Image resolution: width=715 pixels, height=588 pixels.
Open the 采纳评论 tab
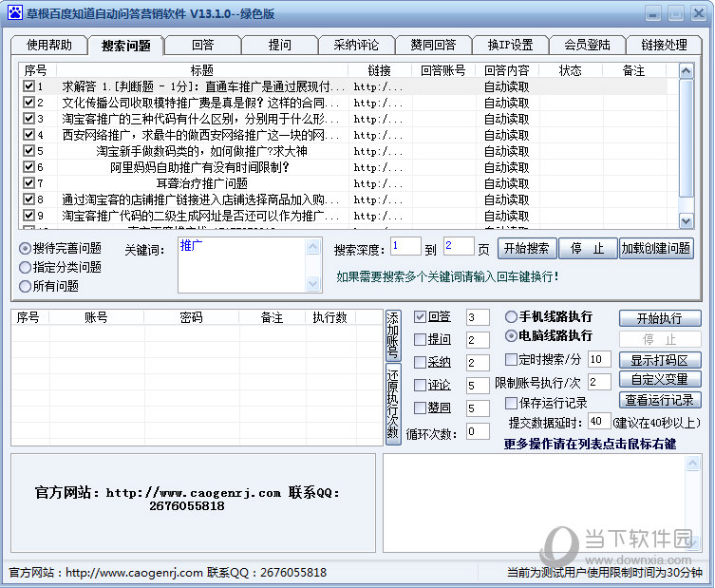356,45
